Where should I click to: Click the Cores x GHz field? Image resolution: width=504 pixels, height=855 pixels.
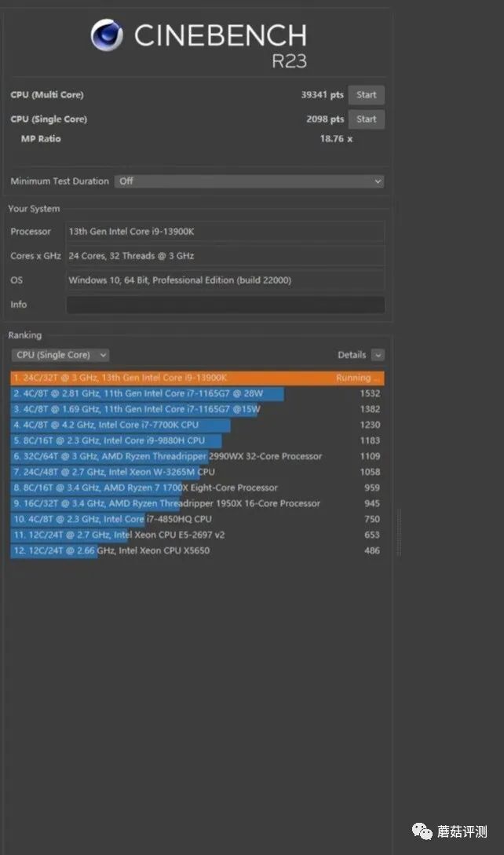point(225,256)
